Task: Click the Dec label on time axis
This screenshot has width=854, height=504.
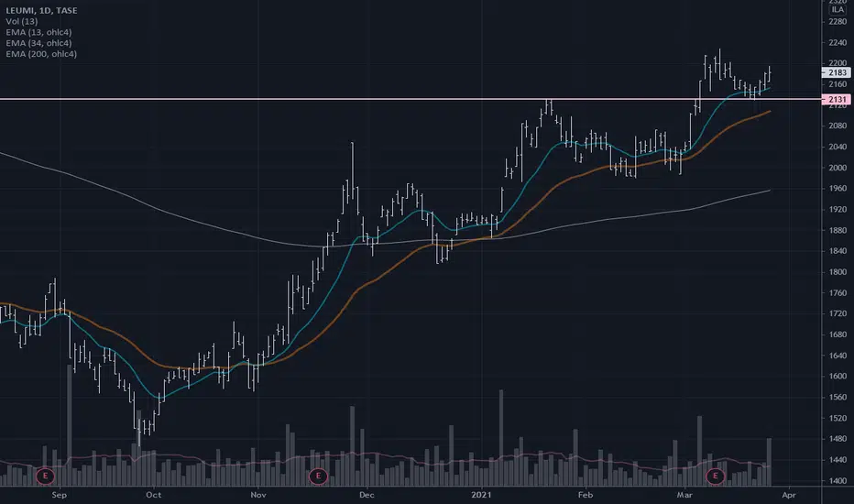Action: pos(367,495)
